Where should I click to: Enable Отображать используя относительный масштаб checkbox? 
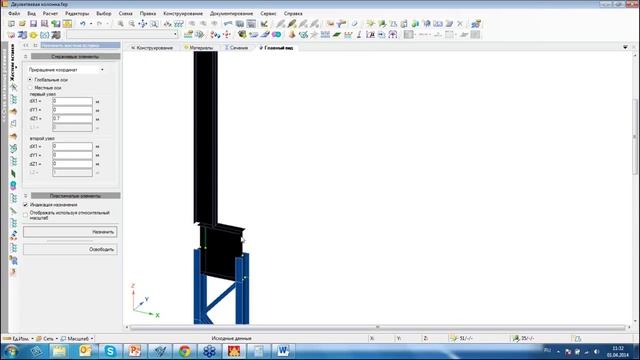pyautogui.click(x=26, y=214)
